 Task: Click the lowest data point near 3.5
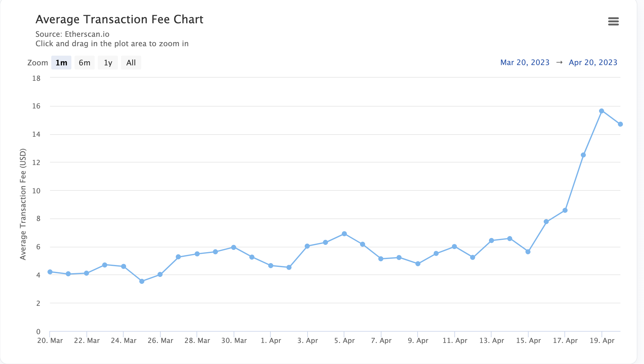[x=142, y=281]
